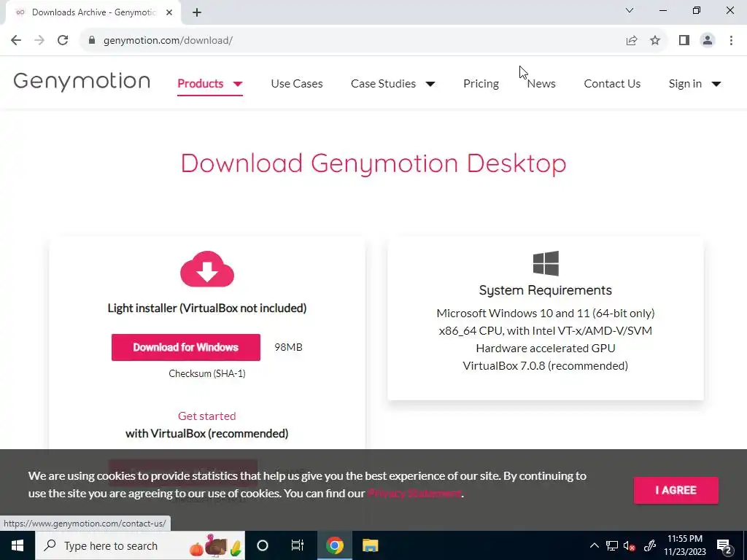Viewport: 747px width, 560px height.
Task: Open Contact Us page
Action: [612, 83]
